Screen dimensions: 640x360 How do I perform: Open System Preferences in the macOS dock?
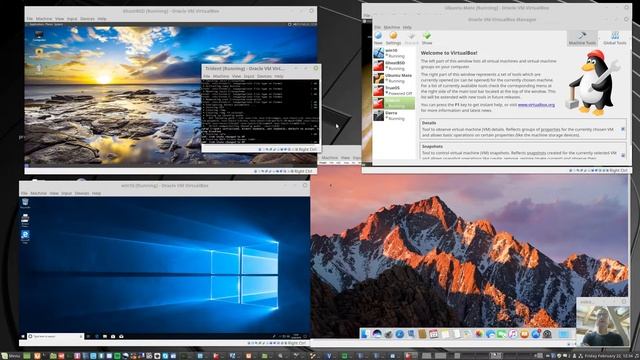[x=547, y=334]
